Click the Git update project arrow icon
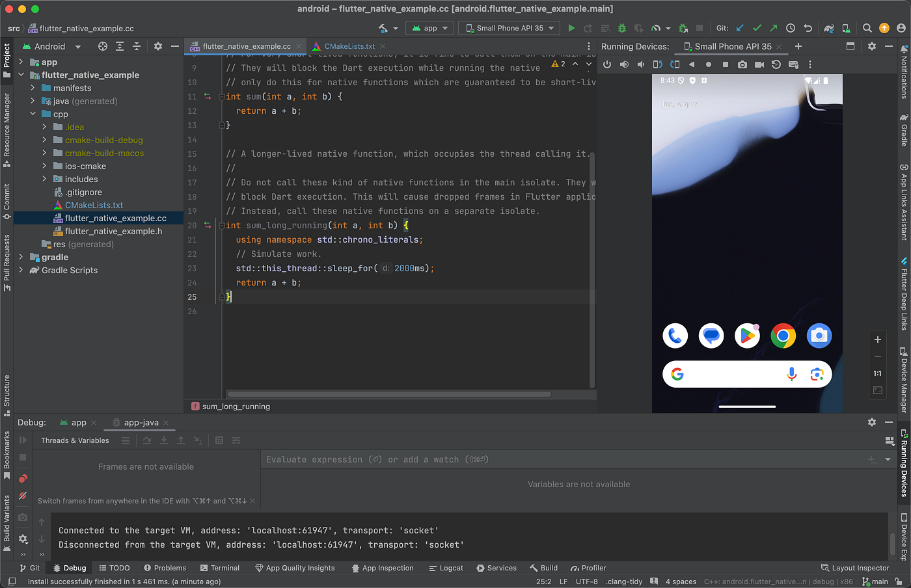Screen dimensions: 911x588 click(740, 28)
